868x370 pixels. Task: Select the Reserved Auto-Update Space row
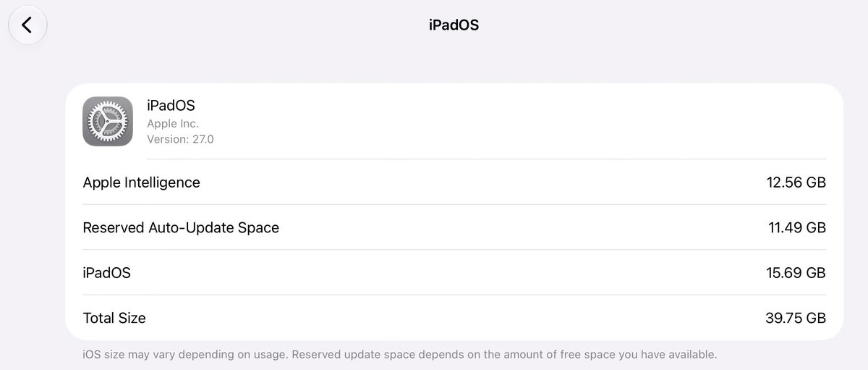(454, 227)
